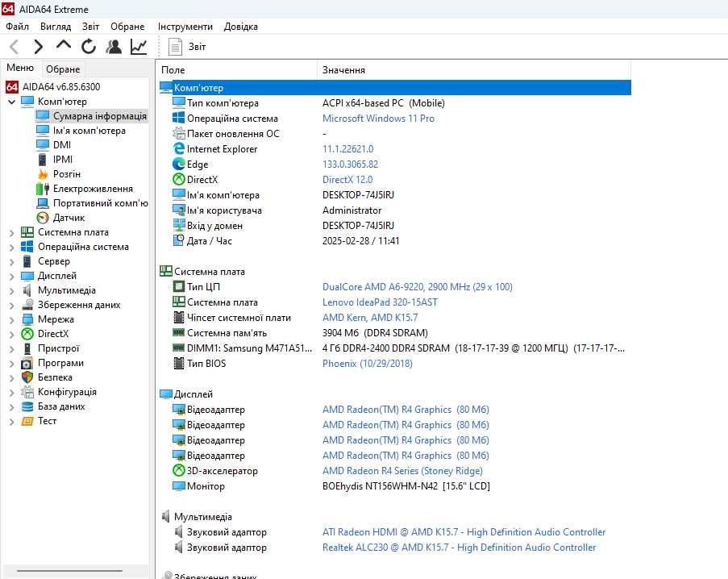
Task: Click the Програми tree icon
Action: (27, 363)
